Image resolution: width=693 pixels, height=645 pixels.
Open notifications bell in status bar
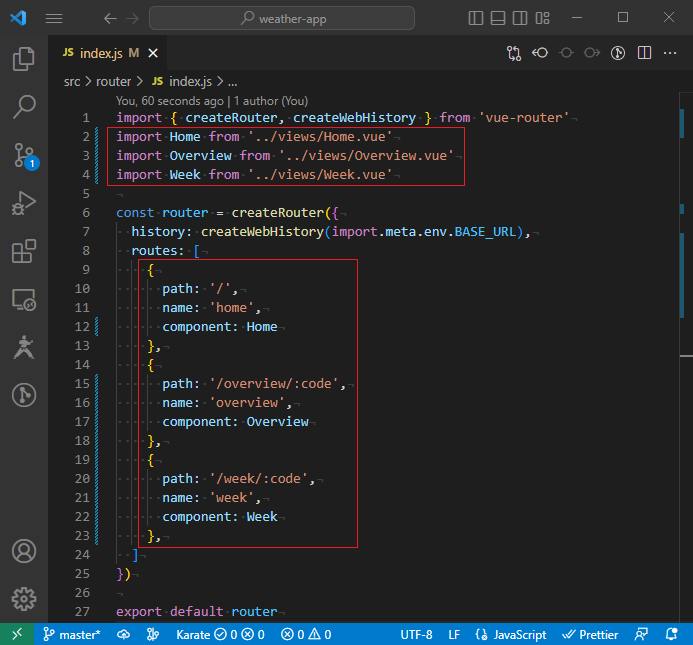[671, 634]
